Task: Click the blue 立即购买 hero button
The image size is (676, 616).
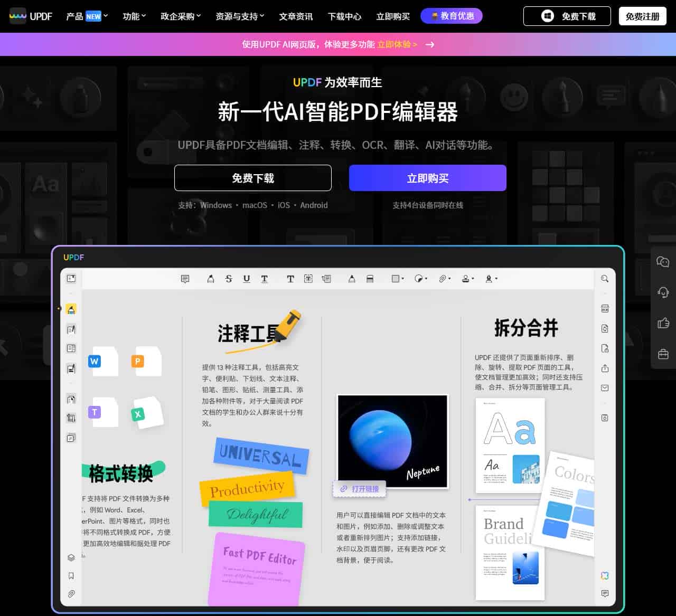Action: pyautogui.click(x=428, y=178)
